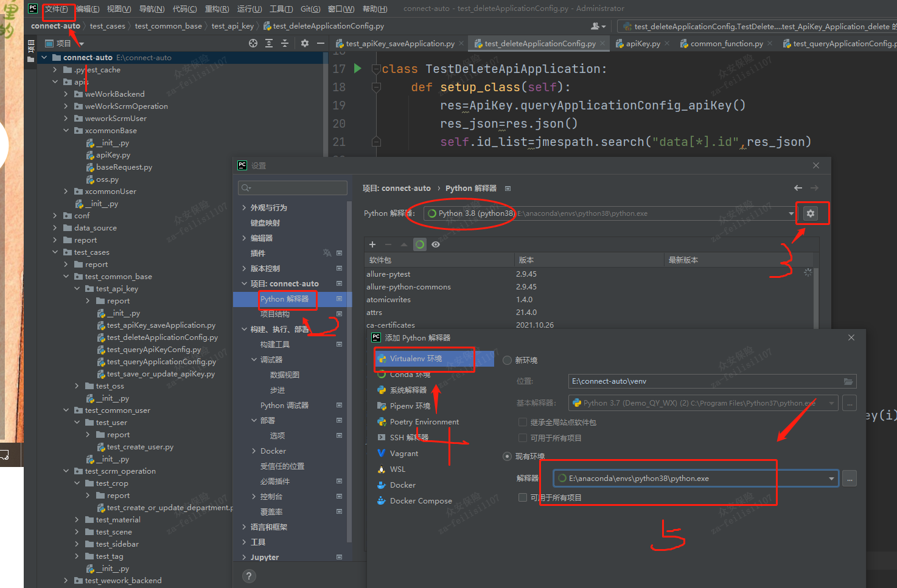Viewport: 897px width, 588px height.
Task: Open the Settings help question mark
Action: 248,576
